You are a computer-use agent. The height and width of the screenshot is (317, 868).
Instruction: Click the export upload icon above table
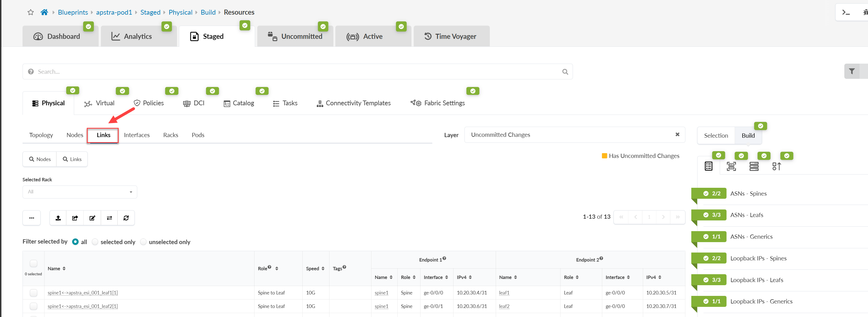coord(58,218)
